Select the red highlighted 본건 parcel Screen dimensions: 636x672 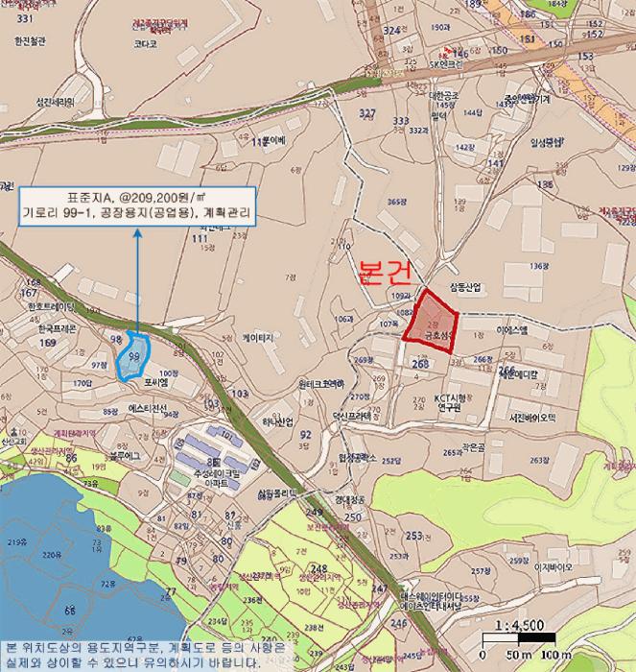431,323
